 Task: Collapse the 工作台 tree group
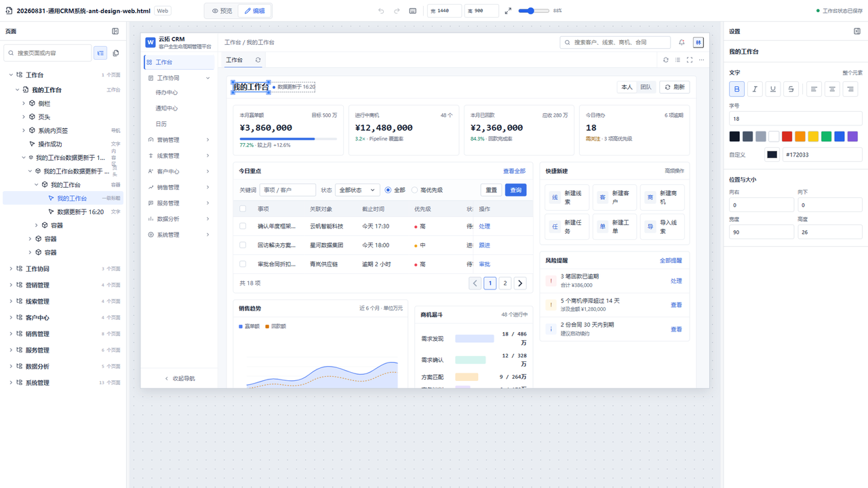click(11, 75)
